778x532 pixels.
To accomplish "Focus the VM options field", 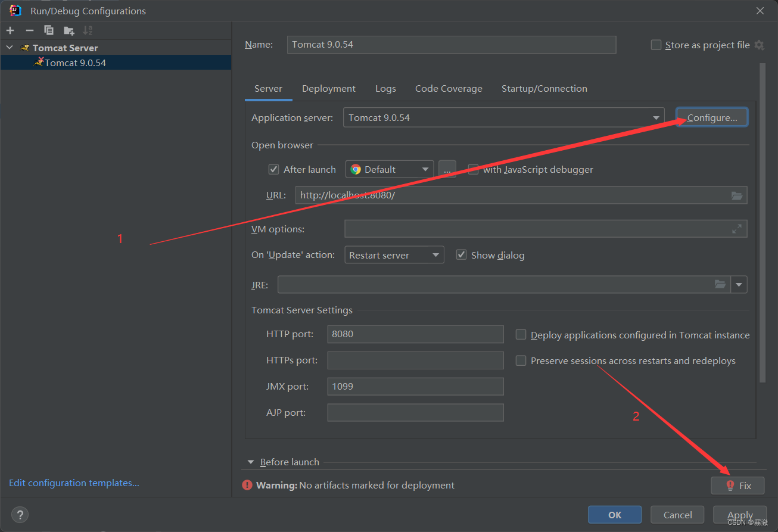I will (546, 229).
